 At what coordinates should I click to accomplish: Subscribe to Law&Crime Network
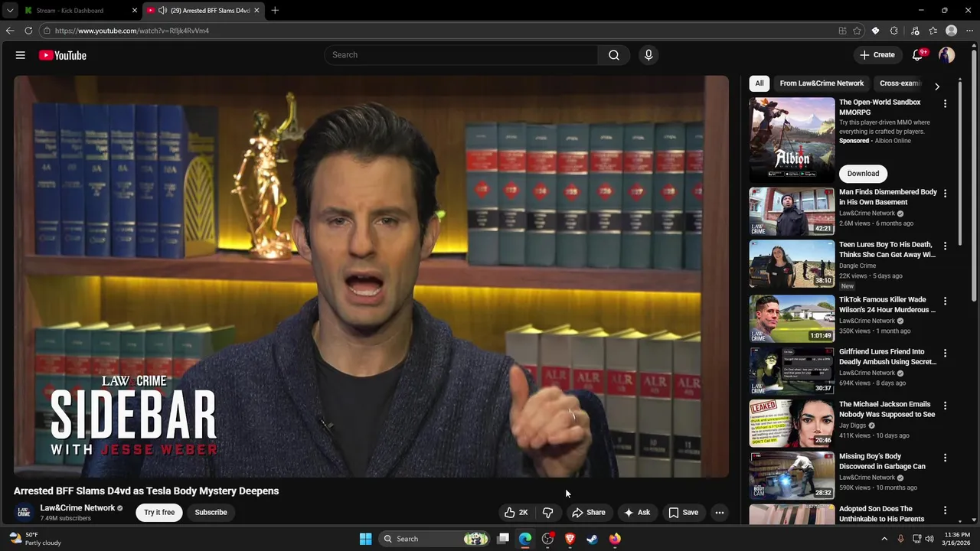211,513
